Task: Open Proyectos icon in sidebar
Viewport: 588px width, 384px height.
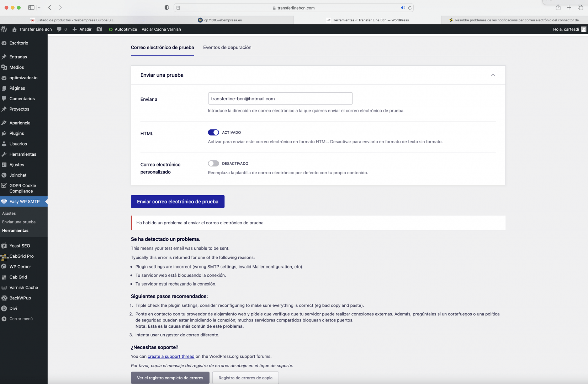Action: (x=4, y=109)
